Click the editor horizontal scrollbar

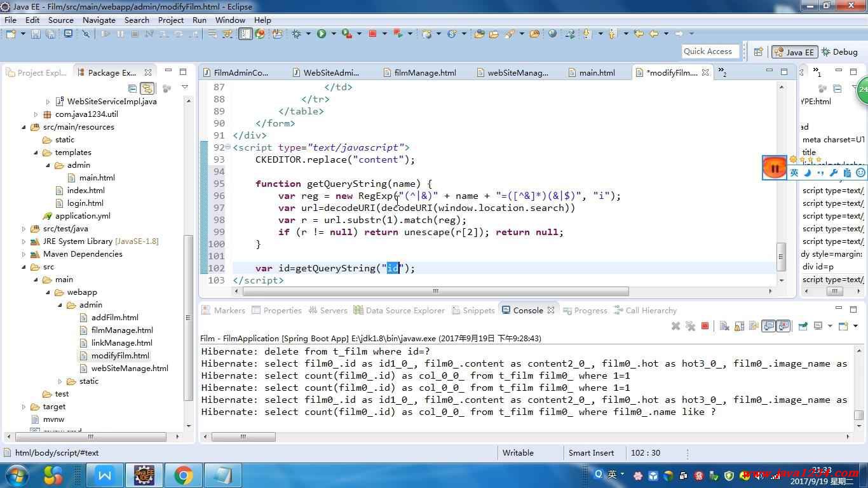click(x=436, y=291)
